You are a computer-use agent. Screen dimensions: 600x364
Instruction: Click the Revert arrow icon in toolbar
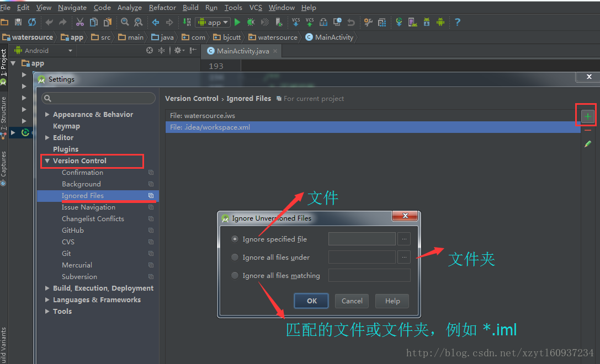pyautogui.click(x=351, y=22)
